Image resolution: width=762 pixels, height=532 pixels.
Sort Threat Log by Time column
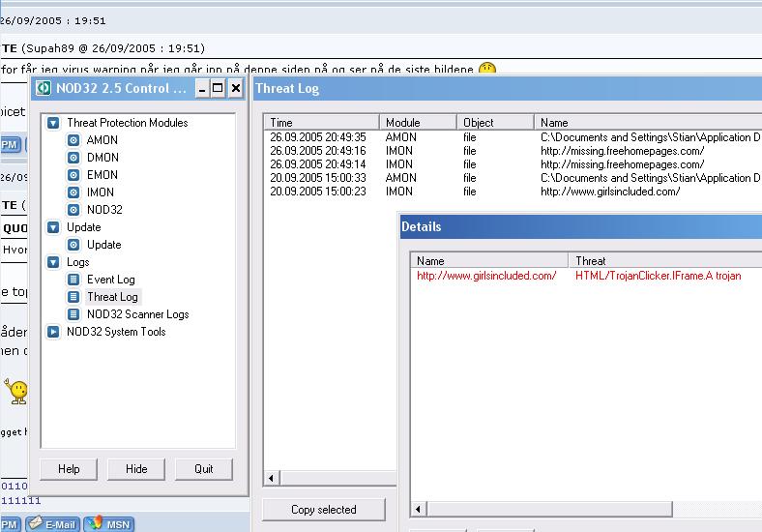pos(321,123)
